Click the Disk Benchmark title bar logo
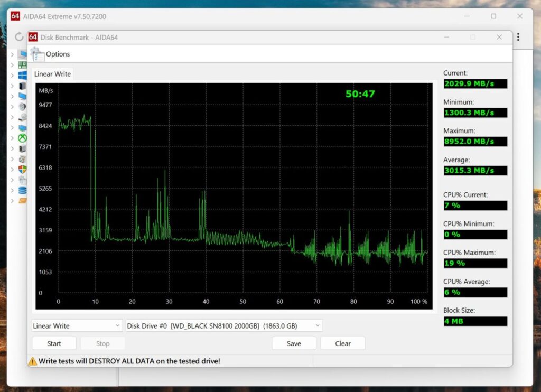 pos(33,37)
